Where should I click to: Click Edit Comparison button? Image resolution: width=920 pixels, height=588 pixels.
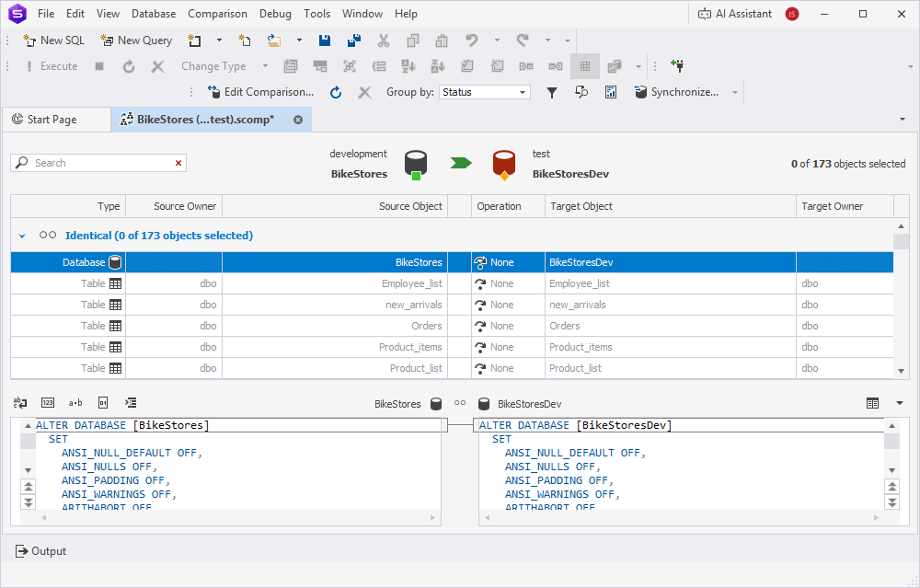point(261,92)
